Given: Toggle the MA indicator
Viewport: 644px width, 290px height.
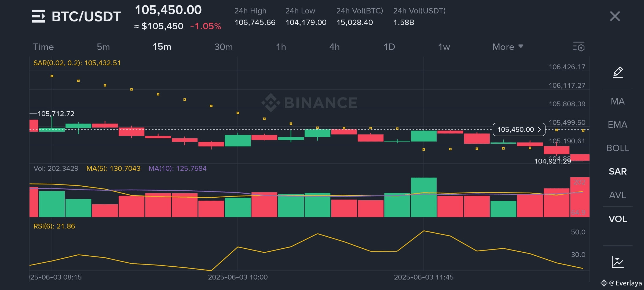Looking at the screenshot, I should (x=617, y=102).
